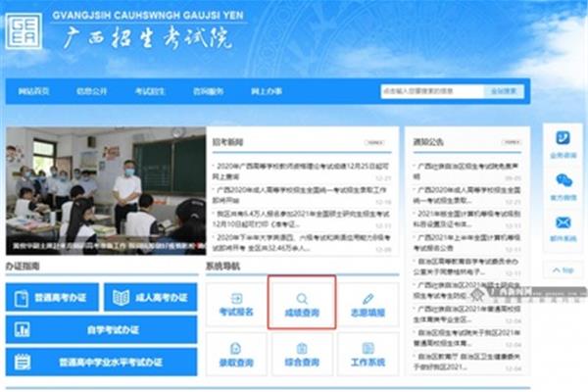Image resolution: width=588 pixels, height=392 pixels.
Task: Open notice starting 2021年3月全国计算机等级考试
Action: [467, 220]
